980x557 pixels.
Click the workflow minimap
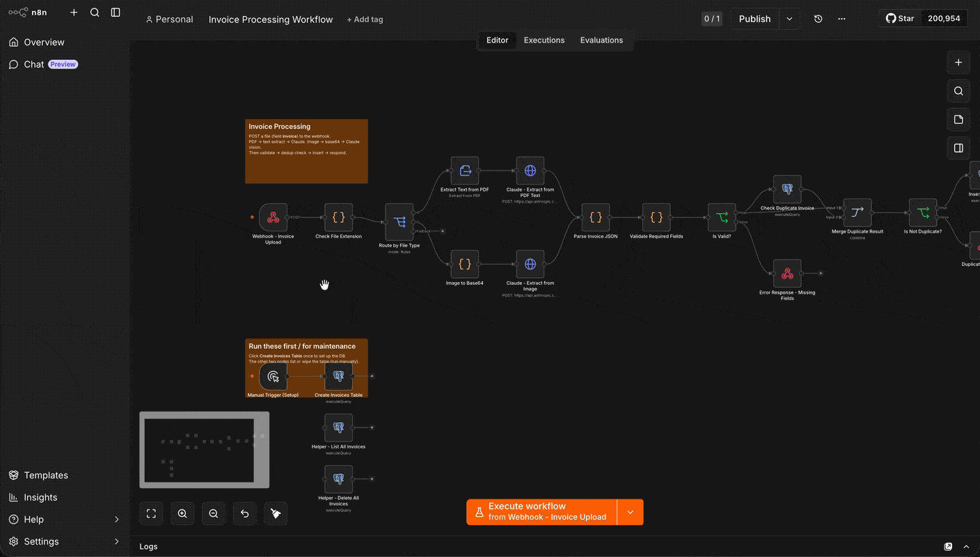pos(205,450)
